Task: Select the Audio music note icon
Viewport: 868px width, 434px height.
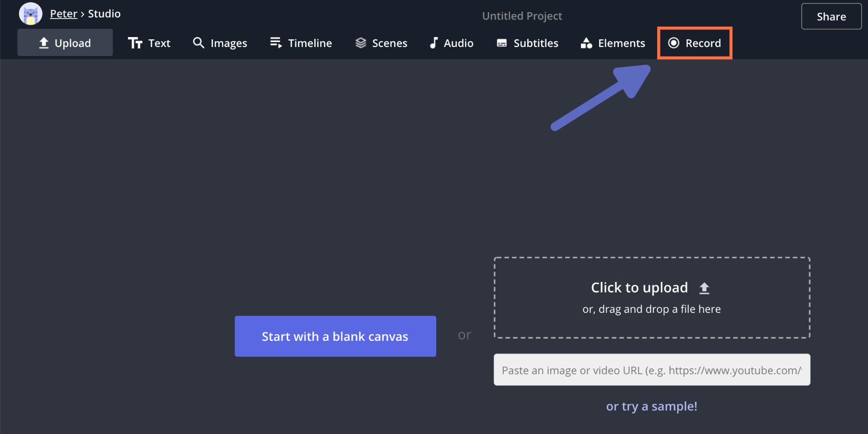Action: coord(434,43)
